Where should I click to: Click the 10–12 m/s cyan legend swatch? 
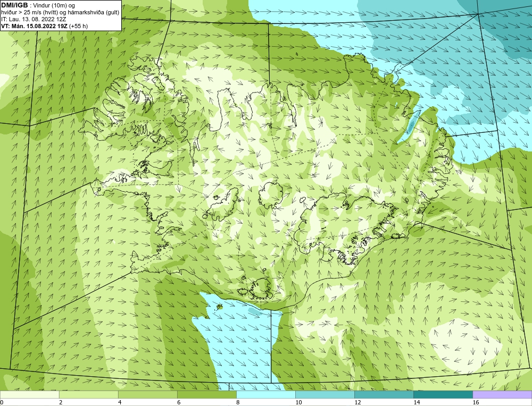coord(325,394)
